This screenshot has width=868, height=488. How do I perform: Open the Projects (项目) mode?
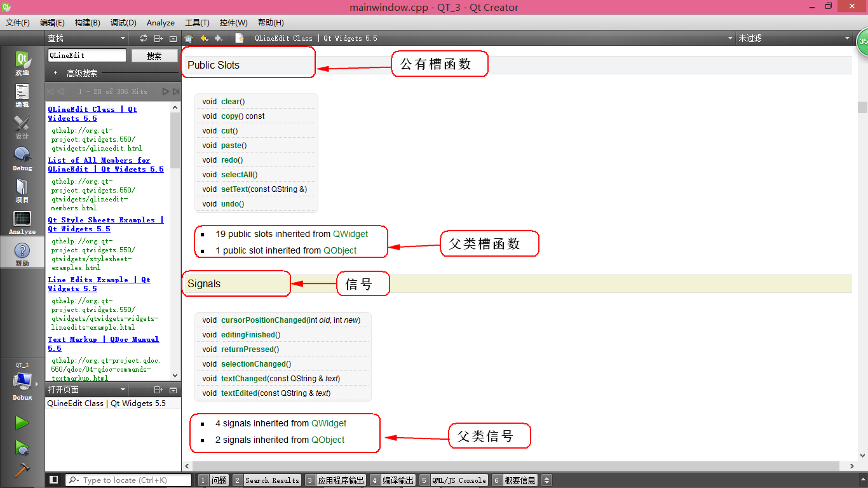click(22, 191)
